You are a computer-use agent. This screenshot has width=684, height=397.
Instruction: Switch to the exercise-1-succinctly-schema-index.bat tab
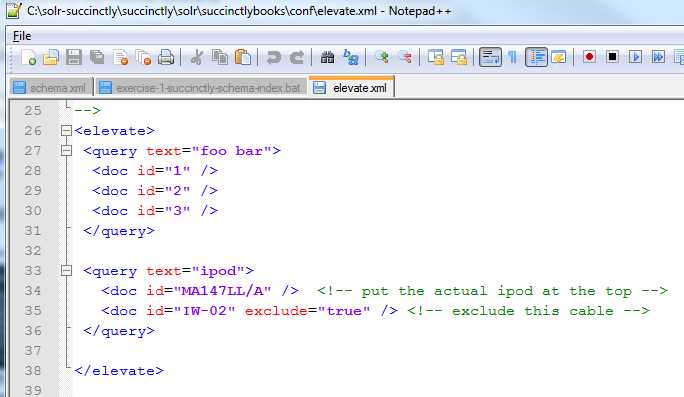(x=201, y=87)
